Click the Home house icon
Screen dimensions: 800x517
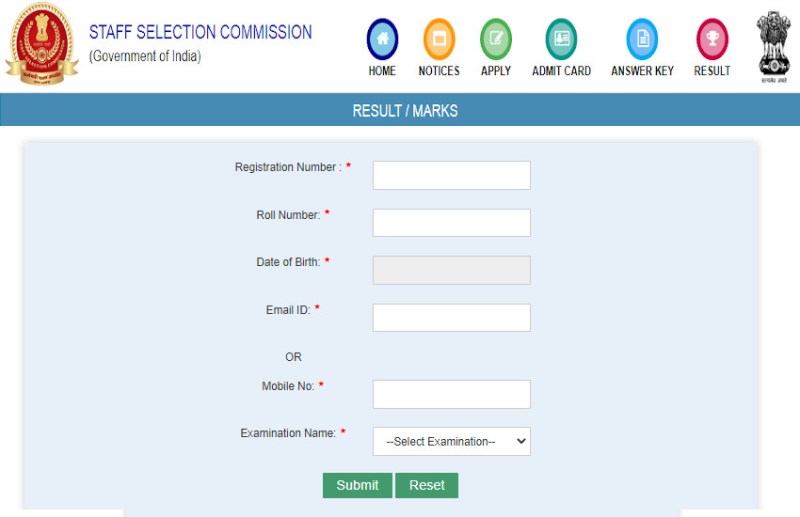point(382,39)
